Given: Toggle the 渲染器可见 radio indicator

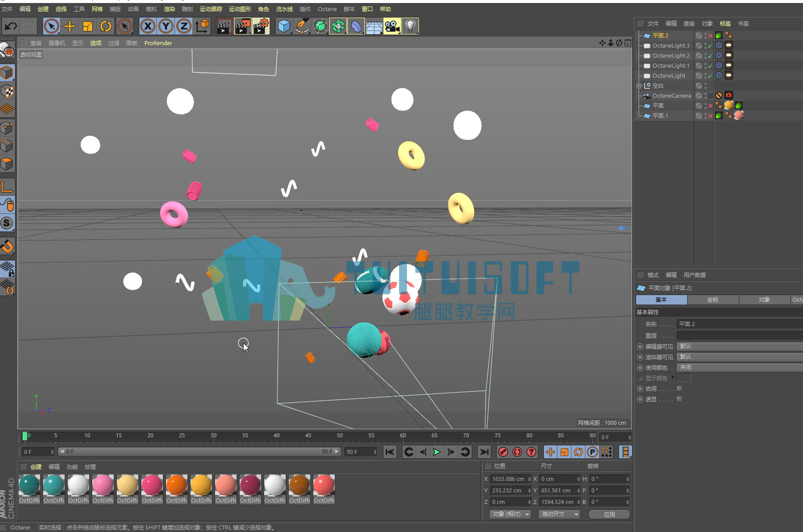Looking at the screenshot, I should 640,357.
